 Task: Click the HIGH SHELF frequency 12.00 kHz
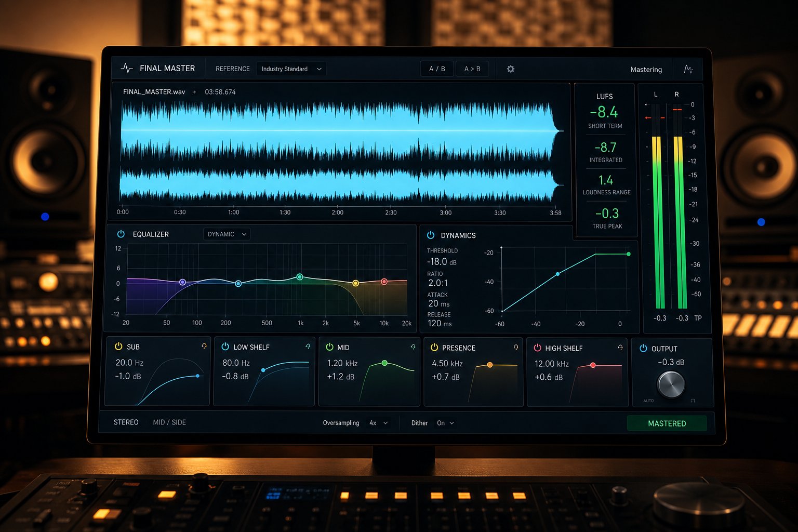tap(552, 364)
